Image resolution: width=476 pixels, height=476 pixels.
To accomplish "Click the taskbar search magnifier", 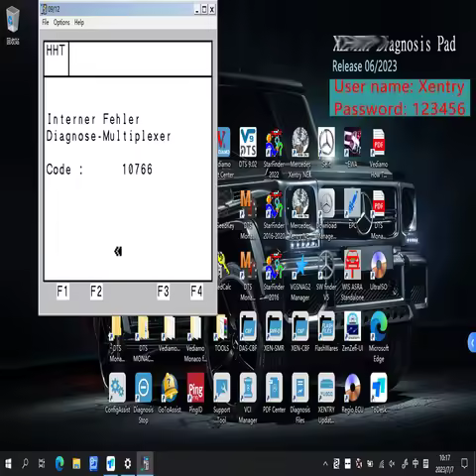I will pyautogui.click(x=25, y=464).
